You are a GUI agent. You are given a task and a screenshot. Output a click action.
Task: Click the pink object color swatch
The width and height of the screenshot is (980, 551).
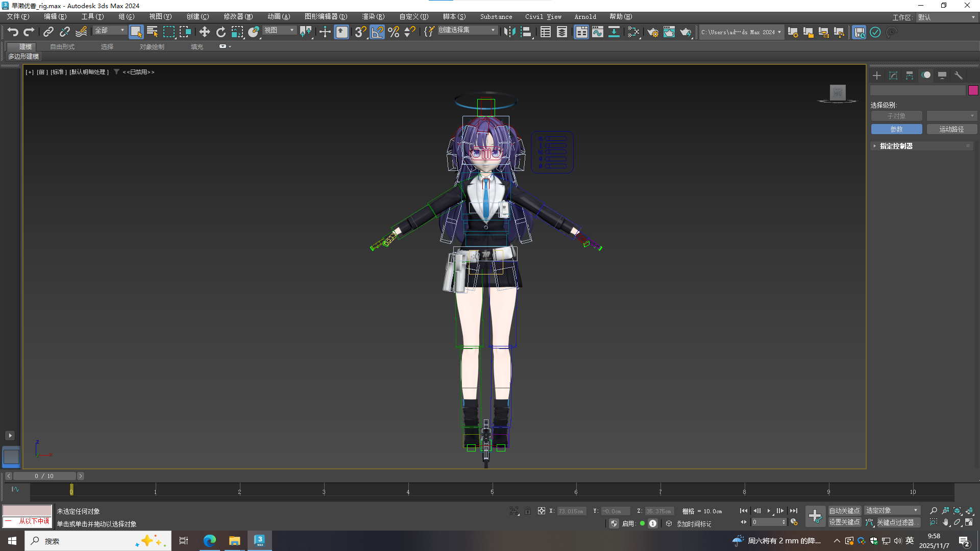click(973, 90)
